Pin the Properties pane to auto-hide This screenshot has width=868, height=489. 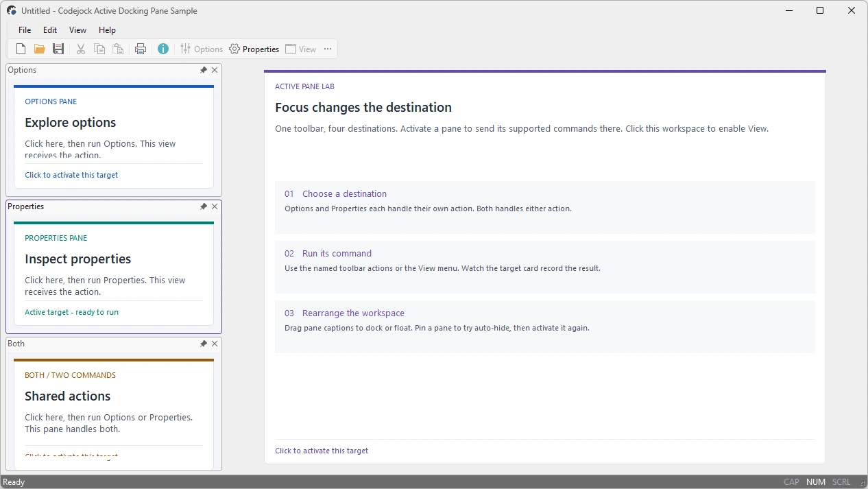[204, 206]
